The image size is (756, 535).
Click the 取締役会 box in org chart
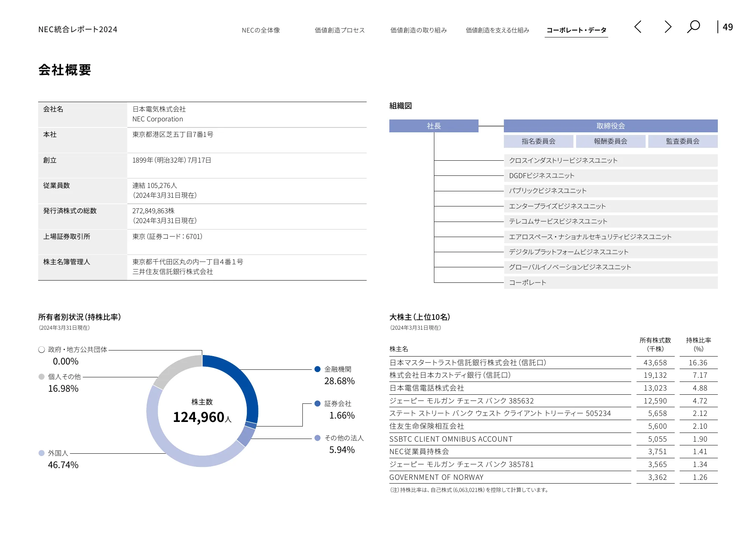(611, 126)
